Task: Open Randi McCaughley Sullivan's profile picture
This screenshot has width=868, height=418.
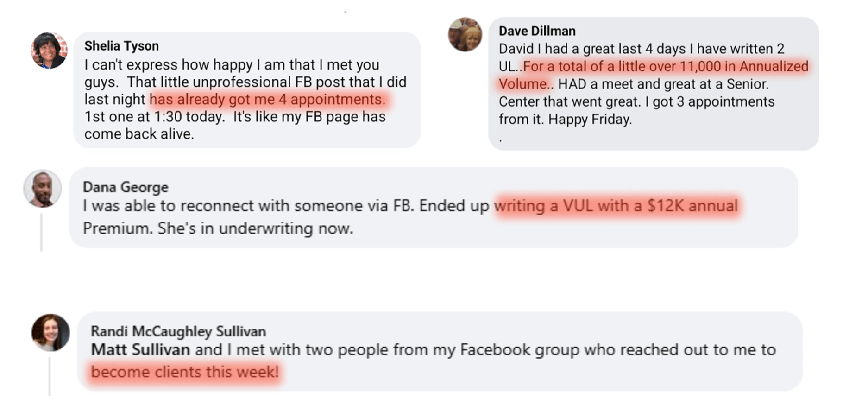Action: click(50, 332)
